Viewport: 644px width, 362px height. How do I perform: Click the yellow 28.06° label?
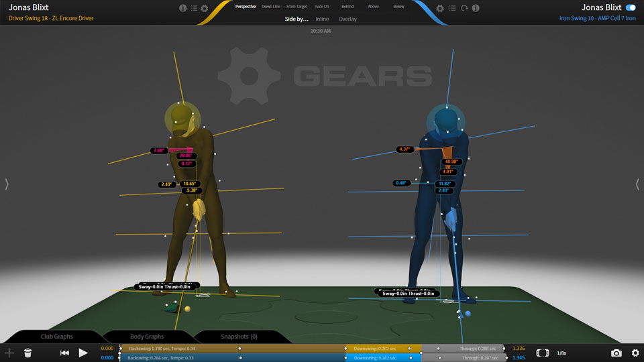point(186,156)
